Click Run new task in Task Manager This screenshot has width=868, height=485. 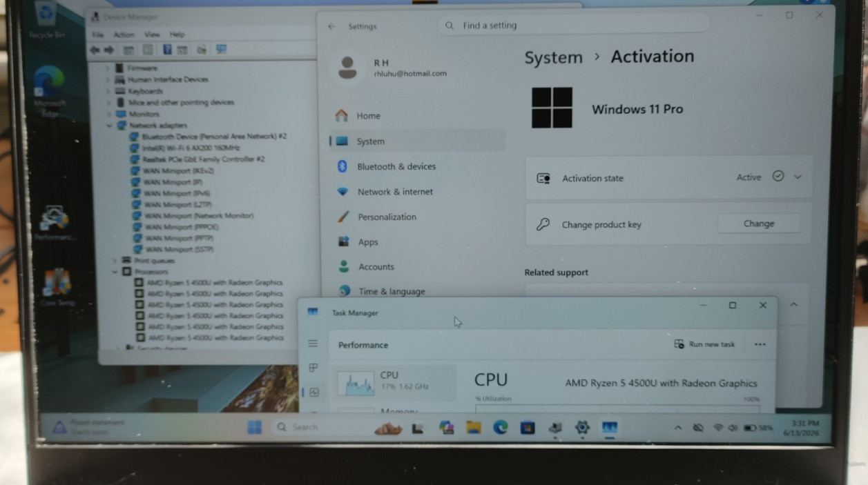click(705, 344)
